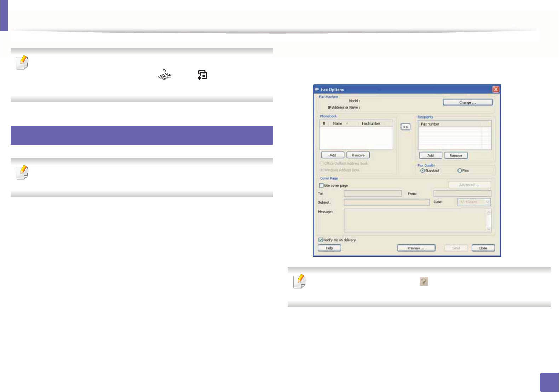Select the Fine fax quality option

coord(460,171)
